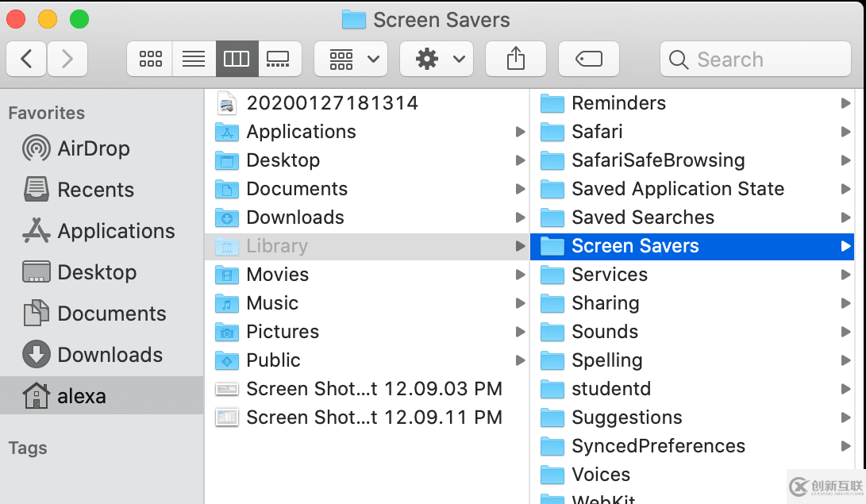Viewport: 866px width, 504px height.
Task: Select the Movies folder in first column
Action: pyautogui.click(x=277, y=275)
